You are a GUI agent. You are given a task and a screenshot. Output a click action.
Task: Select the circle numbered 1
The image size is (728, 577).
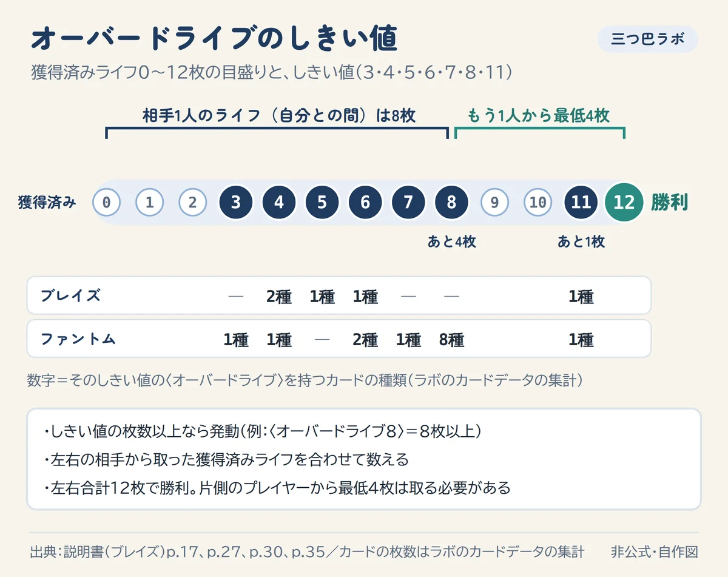click(150, 203)
